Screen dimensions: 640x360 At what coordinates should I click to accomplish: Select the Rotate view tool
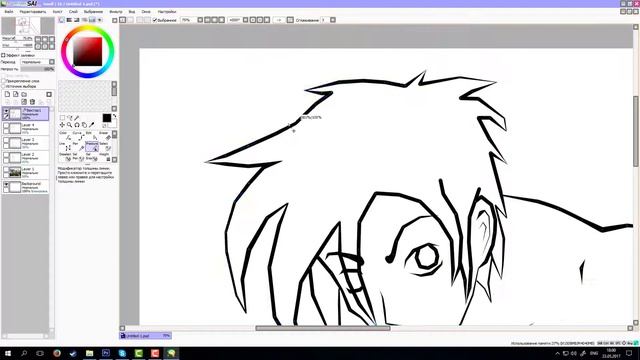coord(77,125)
